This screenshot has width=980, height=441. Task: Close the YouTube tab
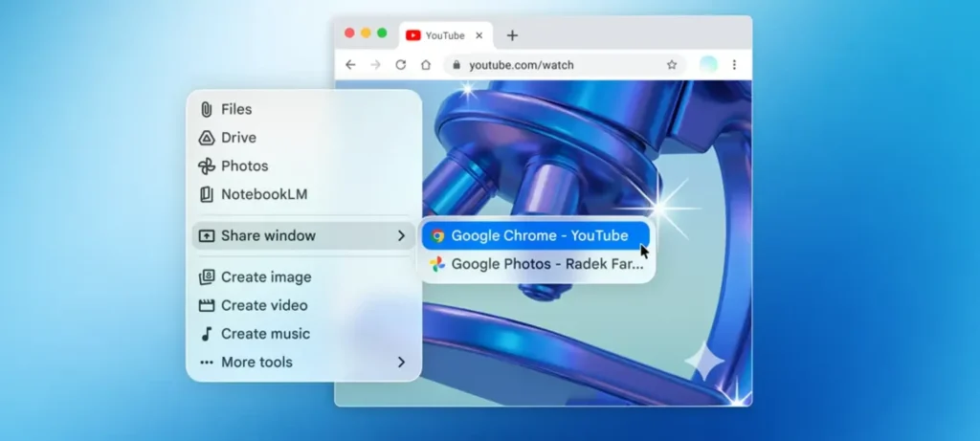pyautogui.click(x=479, y=35)
